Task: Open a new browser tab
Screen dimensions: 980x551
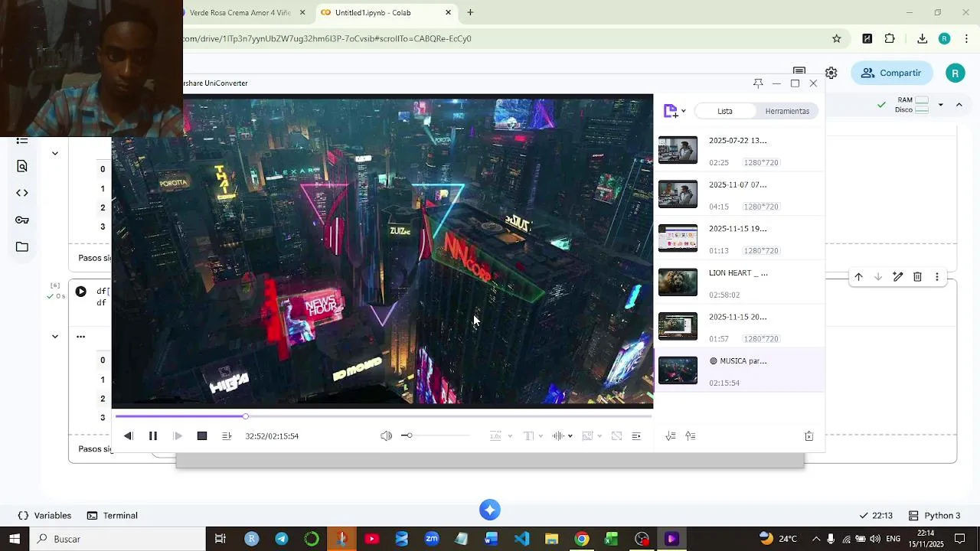Action: click(x=470, y=12)
